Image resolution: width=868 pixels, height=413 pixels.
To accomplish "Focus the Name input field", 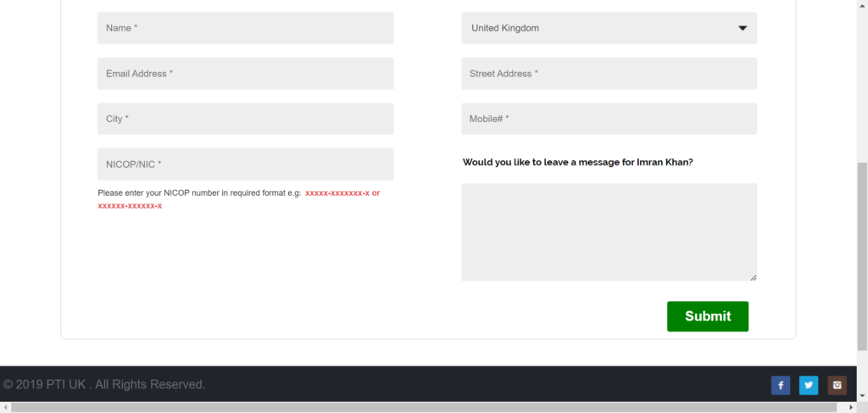I will coord(246,28).
